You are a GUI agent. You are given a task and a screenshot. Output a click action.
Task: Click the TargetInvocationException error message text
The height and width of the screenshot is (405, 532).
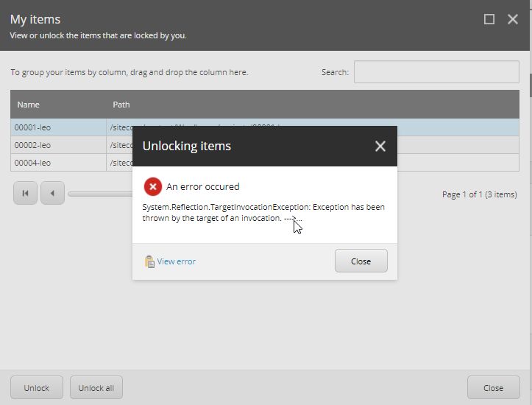click(x=263, y=213)
